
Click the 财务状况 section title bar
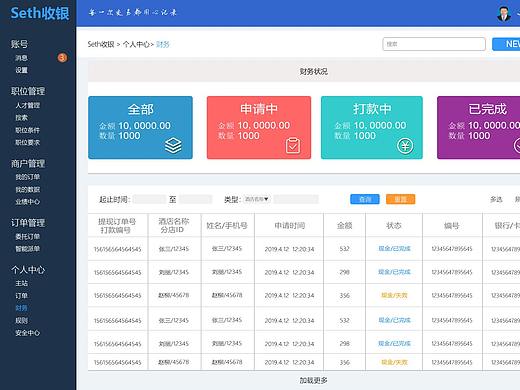coord(304,71)
